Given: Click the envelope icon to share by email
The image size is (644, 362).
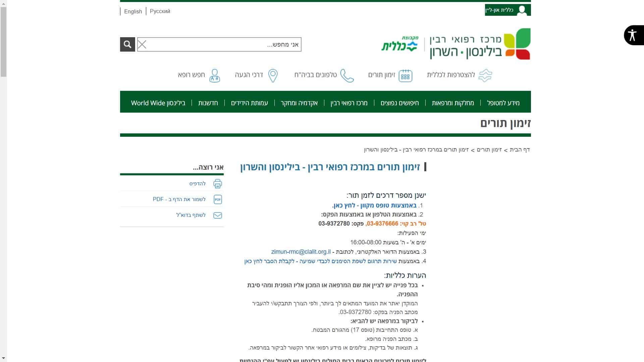Looking at the screenshot, I should (x=218, y=215).
